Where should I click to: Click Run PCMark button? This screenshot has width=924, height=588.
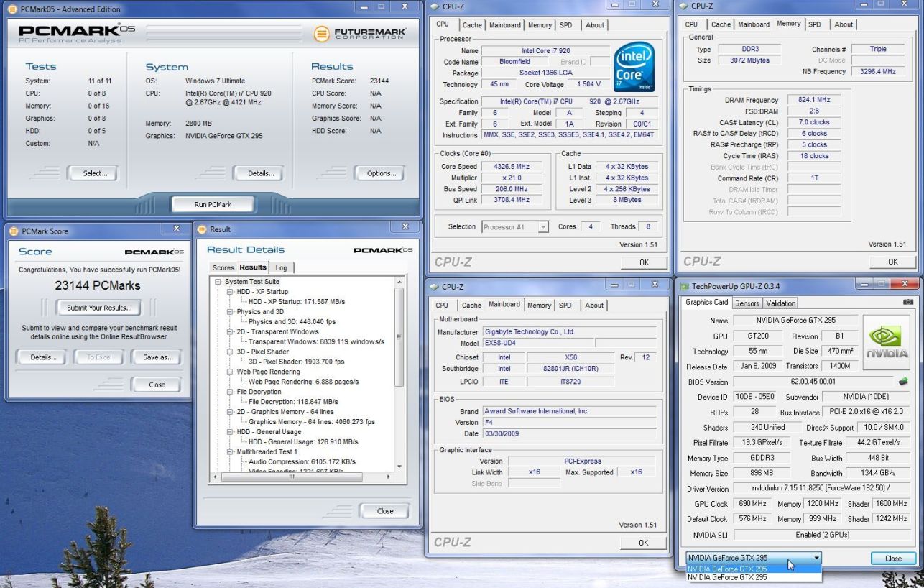pyautogui.click(x=213, y=204)
